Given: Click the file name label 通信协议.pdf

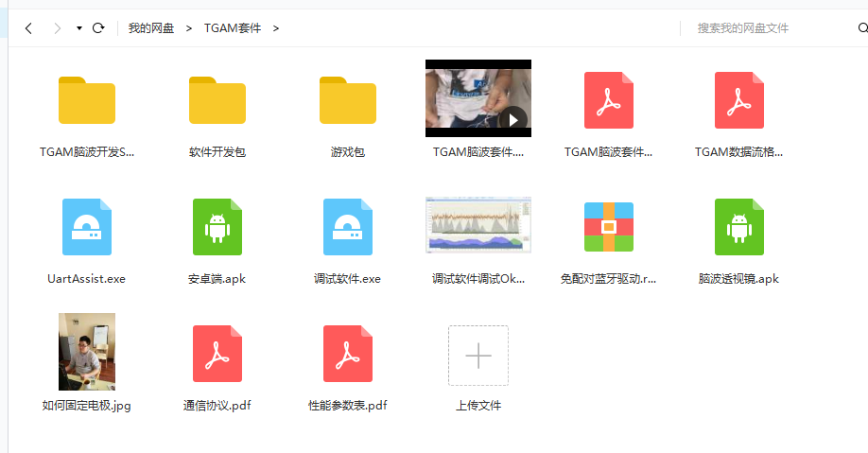Looking at the screenshot, I should click(x=217, y=406).
